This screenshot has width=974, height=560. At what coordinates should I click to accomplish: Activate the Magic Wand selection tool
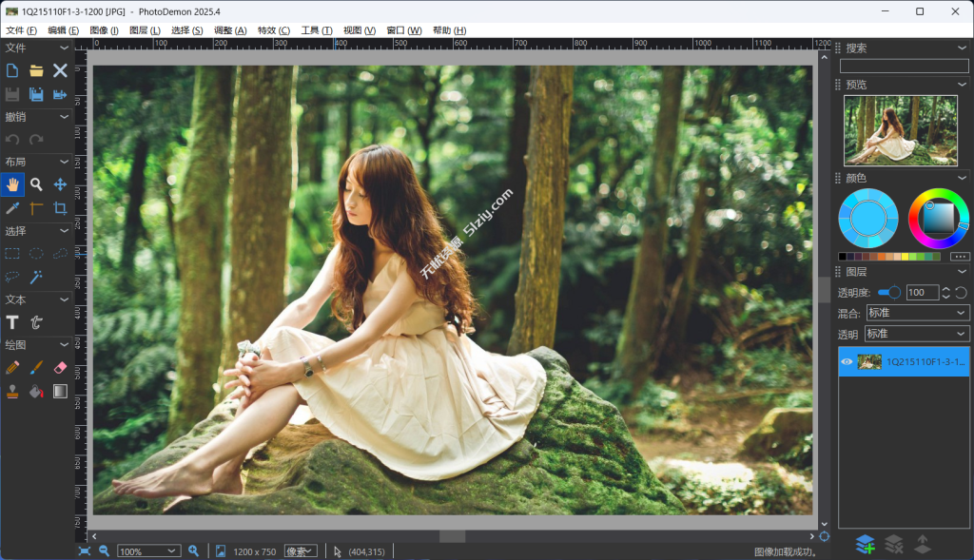(x=36, y=277)
